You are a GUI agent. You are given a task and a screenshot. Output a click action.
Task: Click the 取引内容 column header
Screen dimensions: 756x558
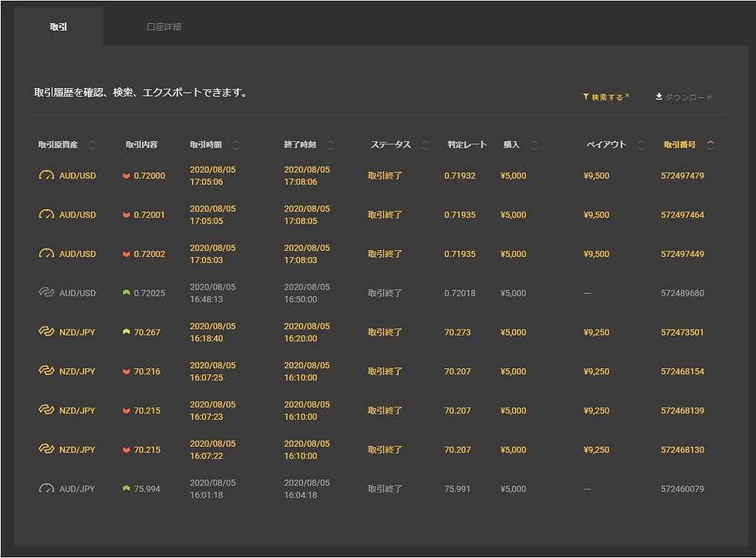(x=141, y=144)
